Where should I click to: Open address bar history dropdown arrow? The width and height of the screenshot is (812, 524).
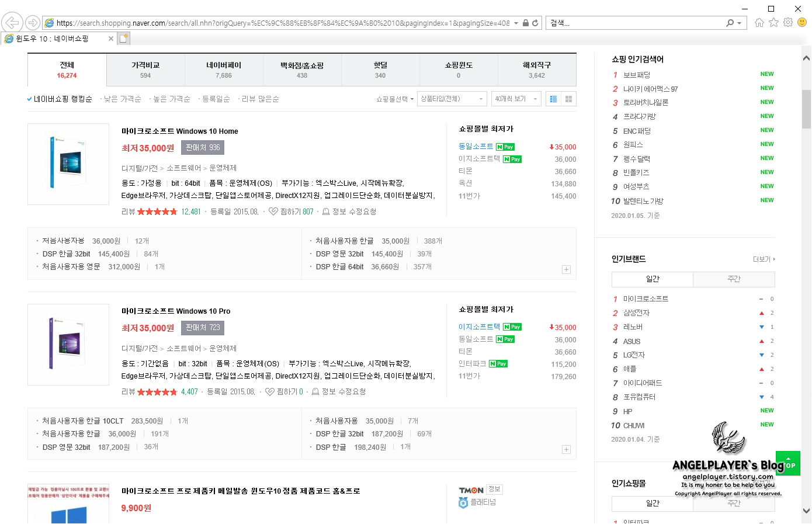[x=516, y=23]
